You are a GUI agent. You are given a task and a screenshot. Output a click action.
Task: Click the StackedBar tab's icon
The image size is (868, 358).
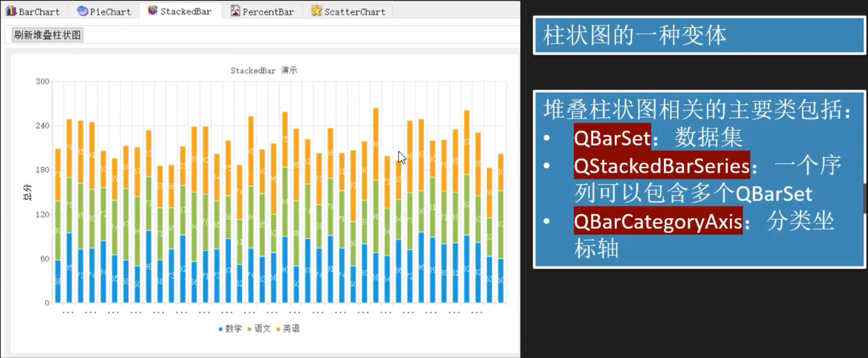152,11
